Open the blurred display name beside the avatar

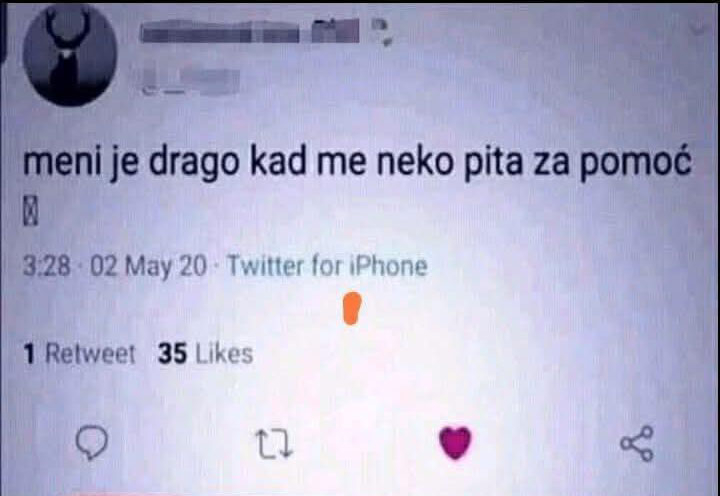coord(219,33)
